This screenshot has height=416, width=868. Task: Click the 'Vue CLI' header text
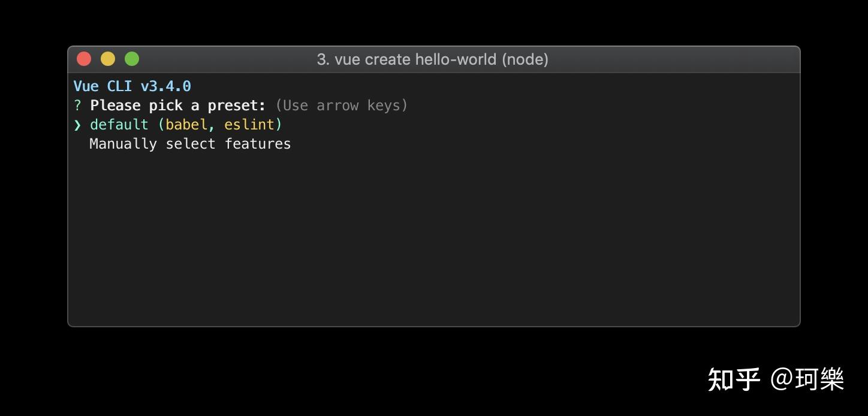coord(103,86)
